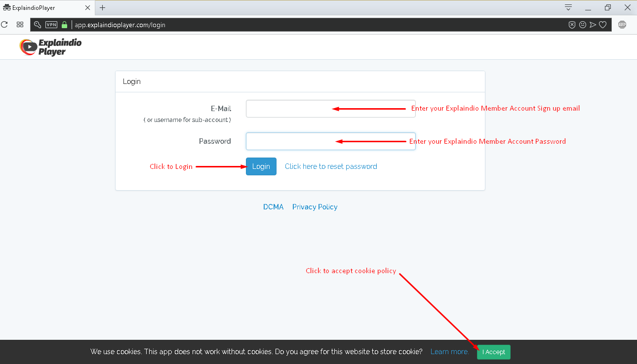Open the speed dial grid icon
The height and width of the screenshot is (364, 637).
[x=20, y=24]
